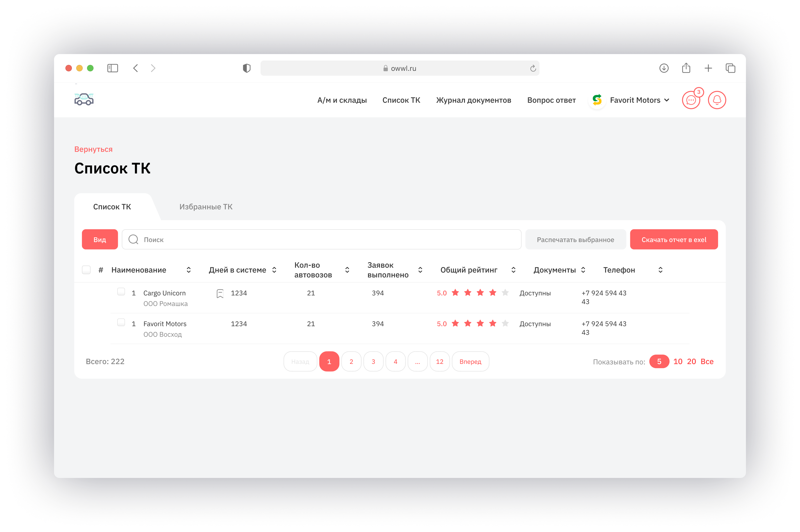
Task: Click first star in Cargo Unicorn rating
Action: click(455, 292)
